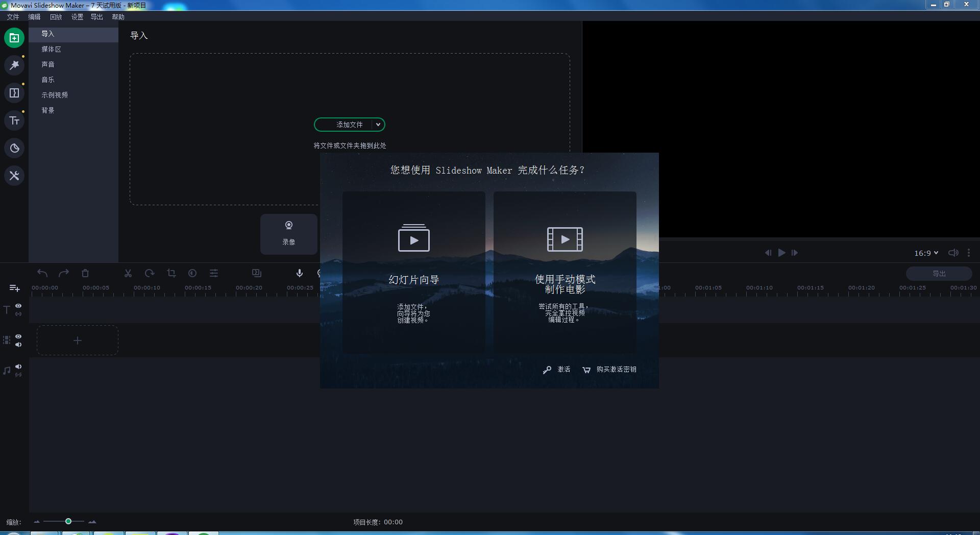This screenshot has height=535, width=980.
Task: Toggle video track visibility eye
Action: (x=18, y=336)
